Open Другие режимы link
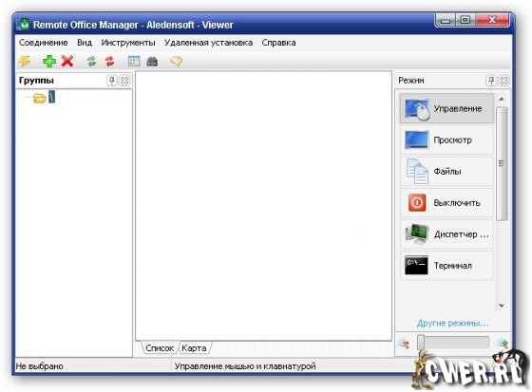This screenshot has height=392, width=532. click(452, 323)
